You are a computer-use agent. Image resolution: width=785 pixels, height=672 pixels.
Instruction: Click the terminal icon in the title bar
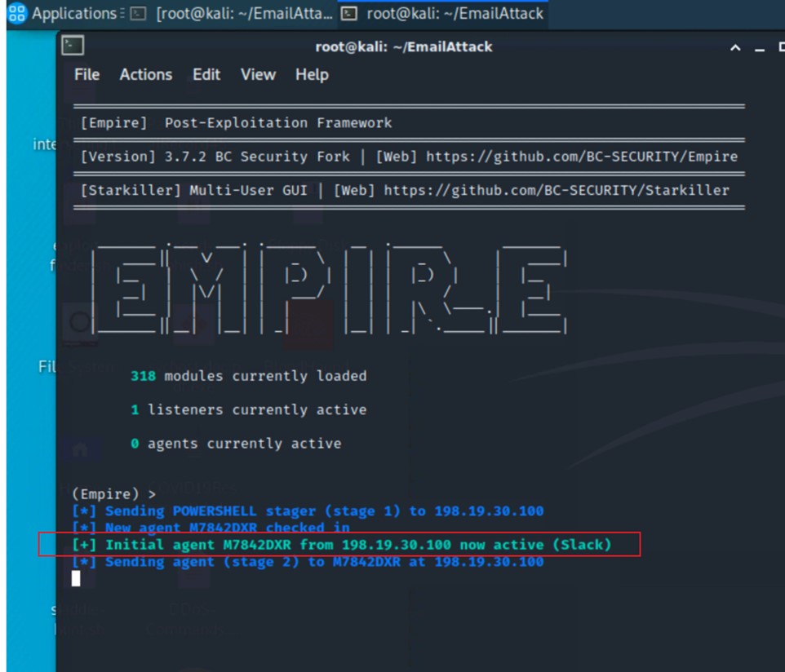[x=73, y=46]
